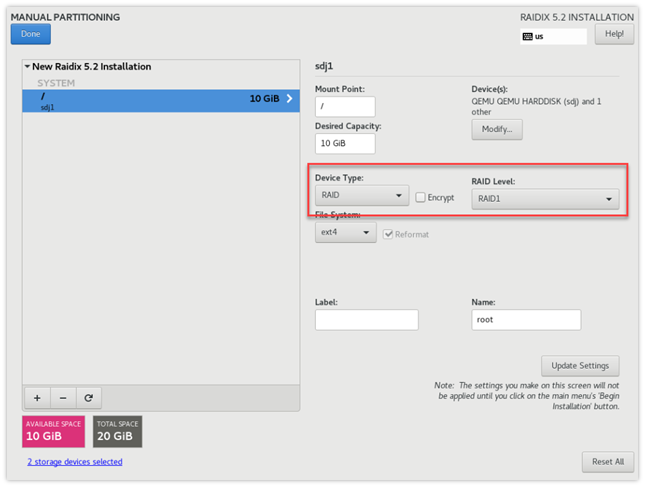Click the reload storage configuration icon
The width and height of the screenshot is (645, 487).
[x=88, y=397]
